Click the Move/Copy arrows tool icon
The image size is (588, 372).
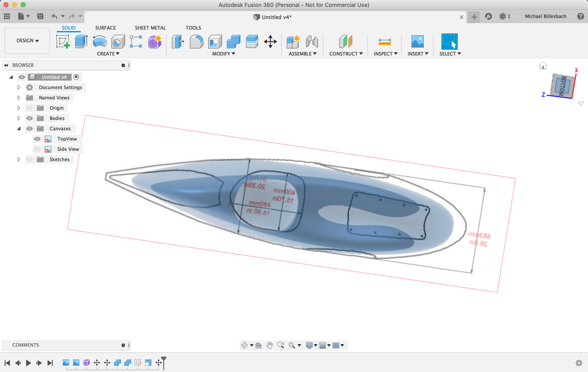[270, 41]
